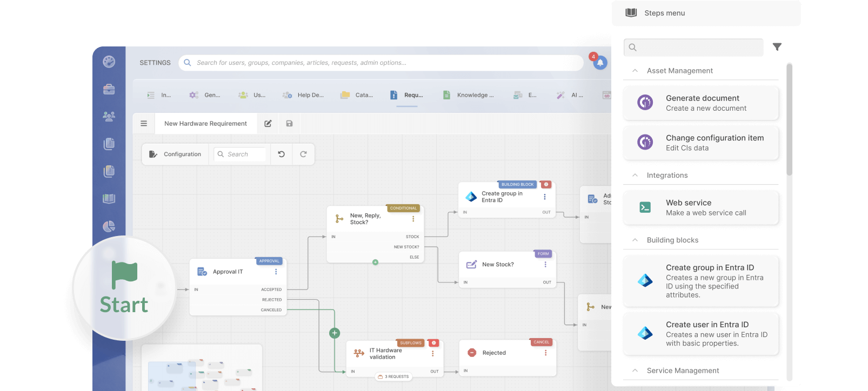
Task: Open options of Create group in Entra ID node
Action: (x=545, y=197)
